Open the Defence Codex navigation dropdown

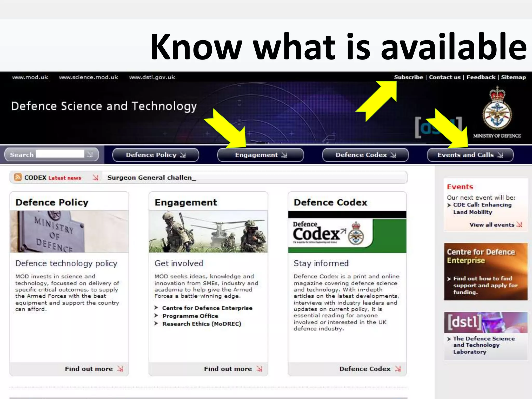coord(365,155)
